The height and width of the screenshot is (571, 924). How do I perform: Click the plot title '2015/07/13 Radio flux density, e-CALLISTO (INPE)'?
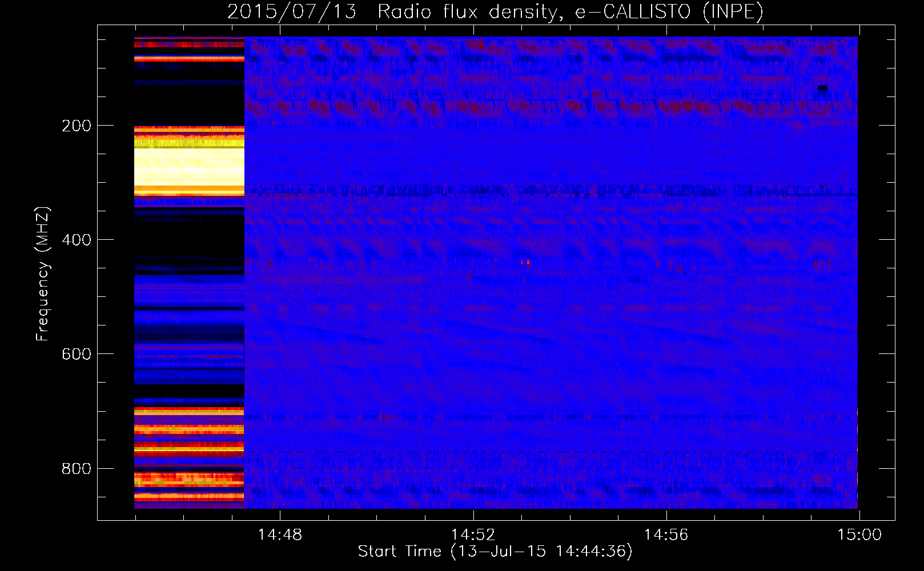pos(495,11)
